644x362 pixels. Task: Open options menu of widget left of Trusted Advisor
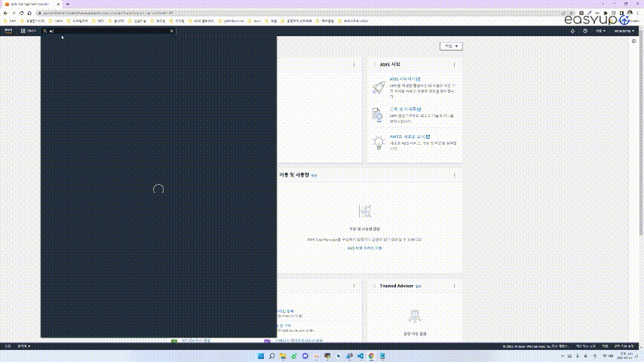tap(354, 286)
